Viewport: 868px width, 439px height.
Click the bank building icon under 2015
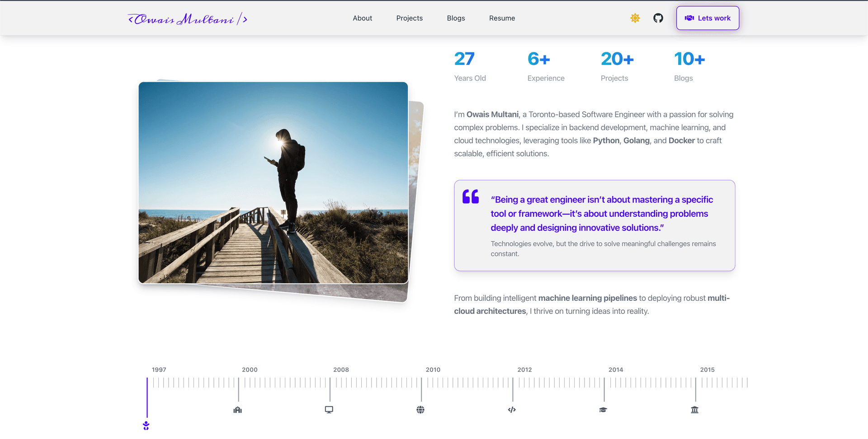[x=695, y=410]
